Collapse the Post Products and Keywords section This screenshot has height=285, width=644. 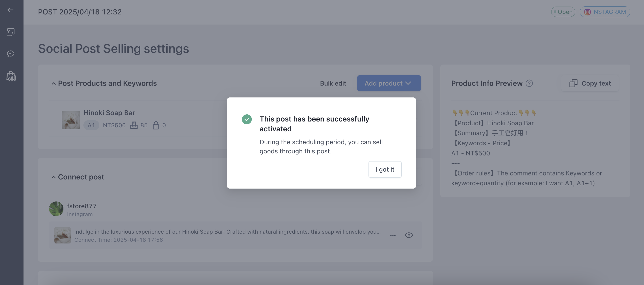54,84
